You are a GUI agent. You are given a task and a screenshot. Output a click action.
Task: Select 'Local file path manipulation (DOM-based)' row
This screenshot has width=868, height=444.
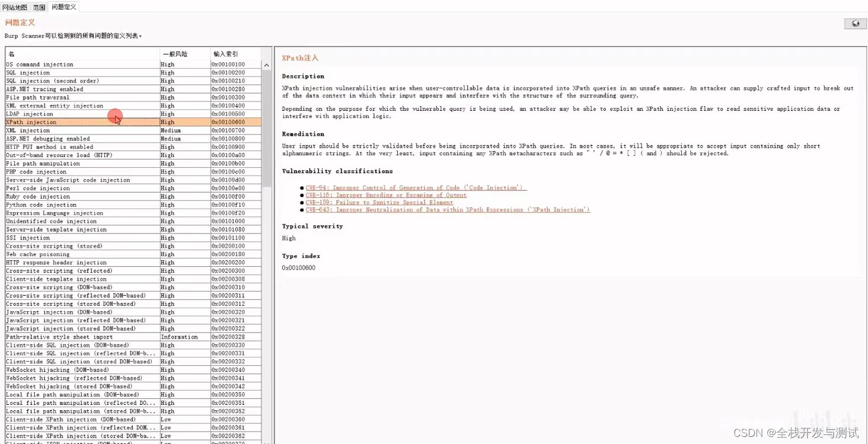[133, 395]
